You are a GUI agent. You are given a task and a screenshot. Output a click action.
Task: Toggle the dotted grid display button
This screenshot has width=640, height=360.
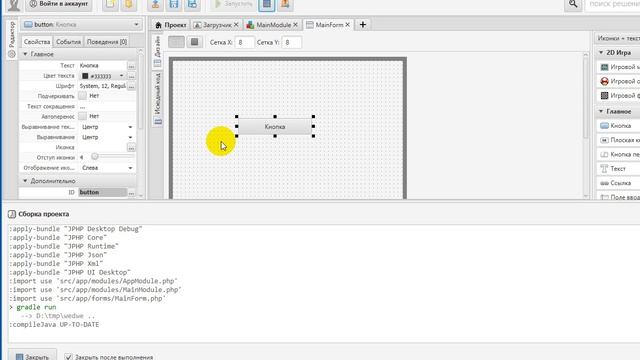coord(176,42)
